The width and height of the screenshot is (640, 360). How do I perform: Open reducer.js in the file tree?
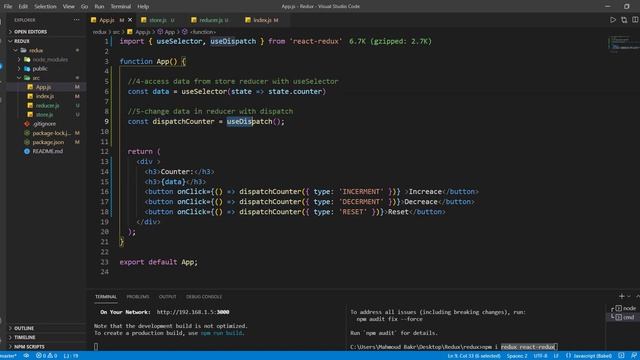point(47,105)
